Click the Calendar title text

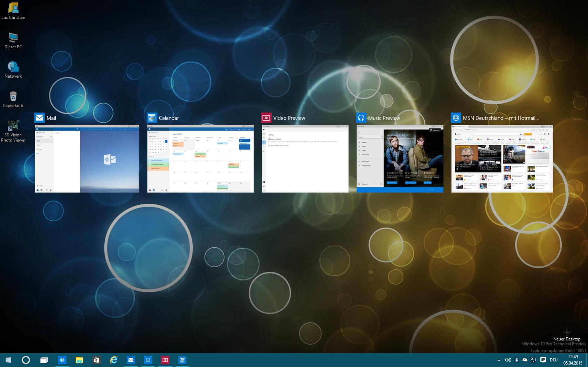click(169, 118)
